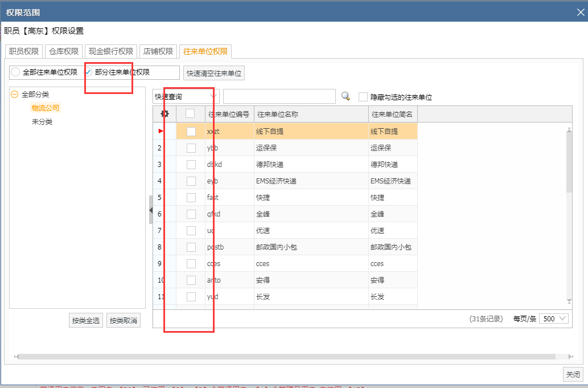This screenshot has height=388, width=588.
Task: Check the 安得 row checkbox
Action: [x=191, y=280]
